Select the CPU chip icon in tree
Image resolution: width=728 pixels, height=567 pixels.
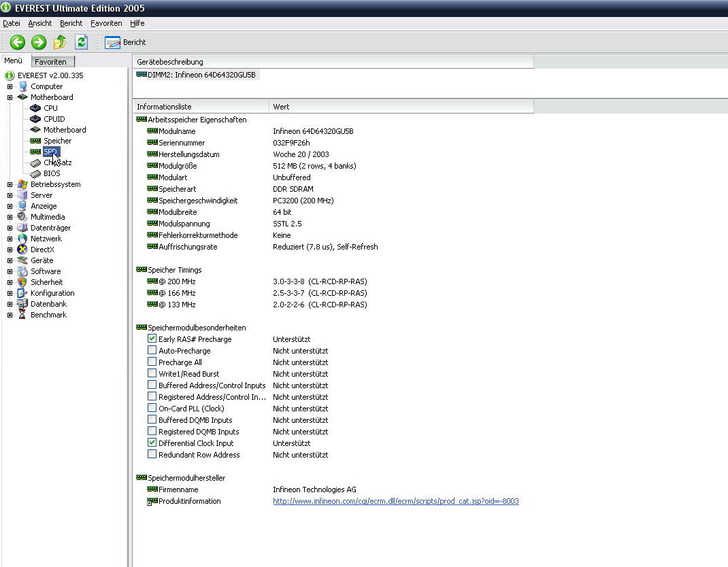click(x=35, y=108)
